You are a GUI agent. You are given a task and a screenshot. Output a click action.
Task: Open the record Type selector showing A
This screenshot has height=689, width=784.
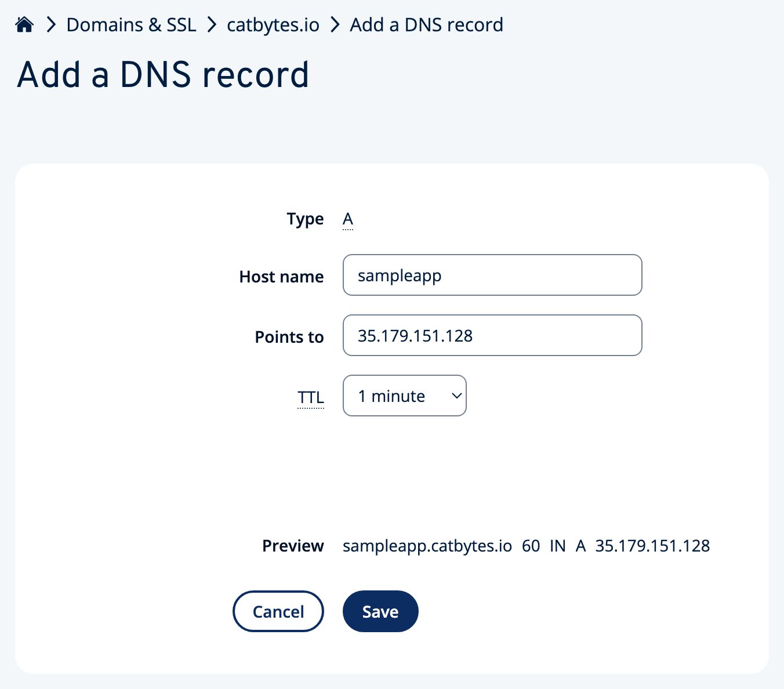click(x=347, y=219)
